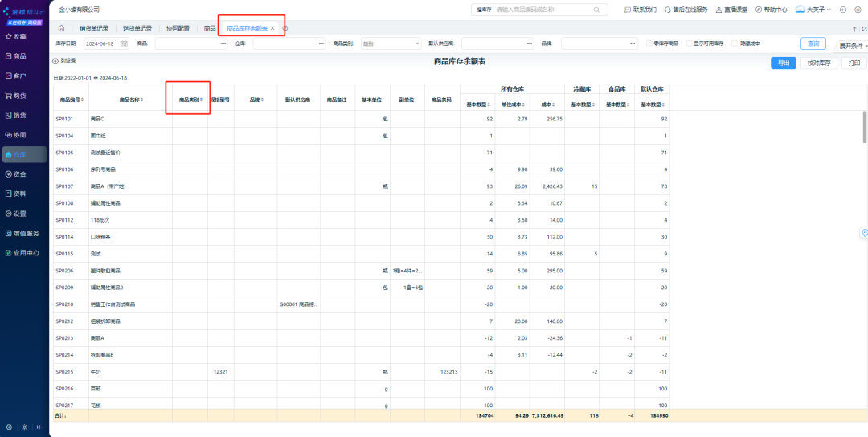Click the circular icon at sidebar bottom-left
Screen dimensions: 868x437
tap(9, 427)
